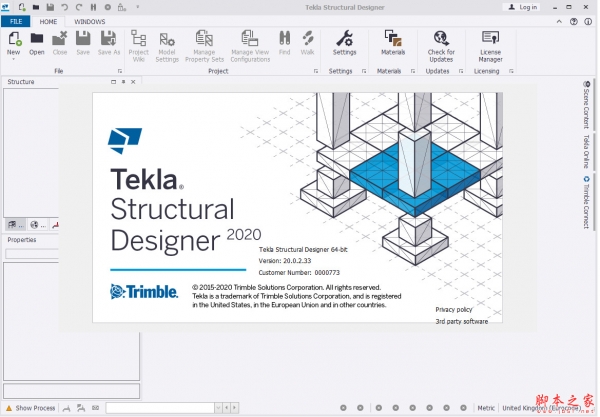
Task: Click the Tekla app icon in title bar
Action: [5, 7]
